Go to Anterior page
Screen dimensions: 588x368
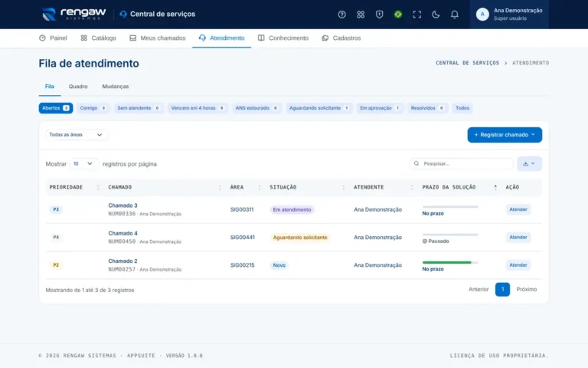click(x=479, y=290)
